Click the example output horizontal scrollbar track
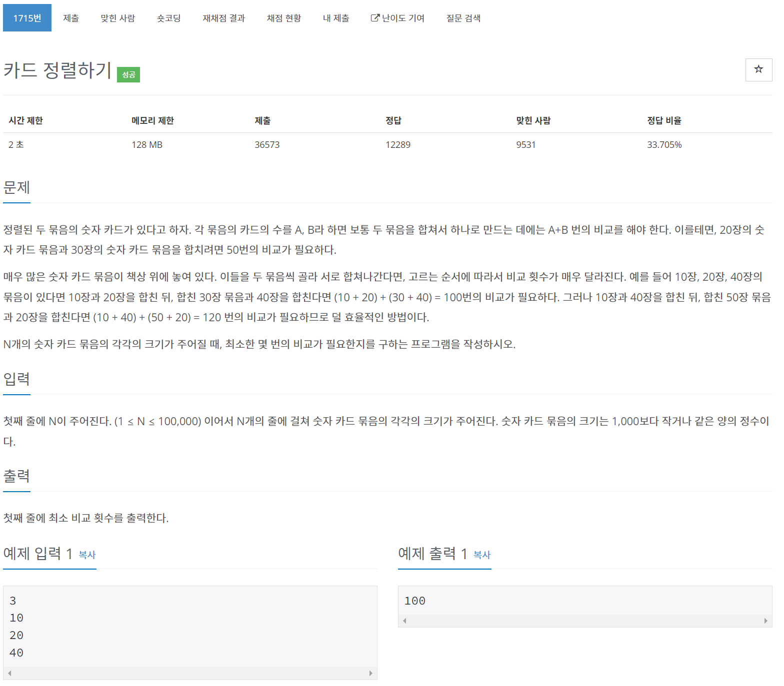Viewport: 784px width, 686px height. 585,621
